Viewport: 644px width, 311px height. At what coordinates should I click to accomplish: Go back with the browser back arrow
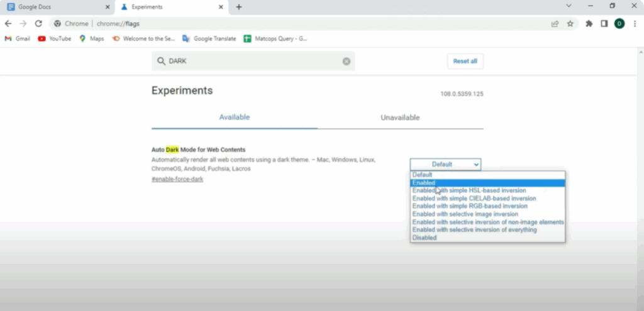point(8,24)
